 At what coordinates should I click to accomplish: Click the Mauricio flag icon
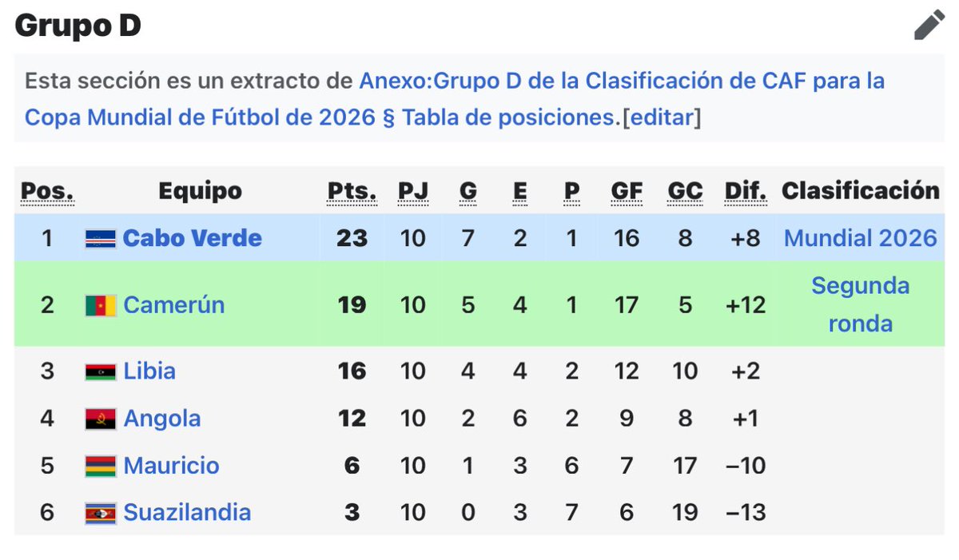pyautogui.click(x=101, y=466)
